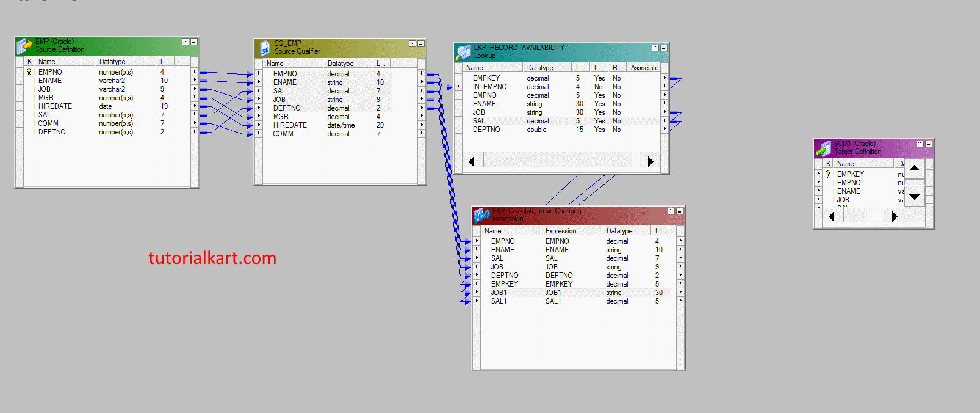Click the primary key icon beside EMPNO in EMP source
Image resolution: width=980 pixels, height=413 pixels.
(29, 72)
